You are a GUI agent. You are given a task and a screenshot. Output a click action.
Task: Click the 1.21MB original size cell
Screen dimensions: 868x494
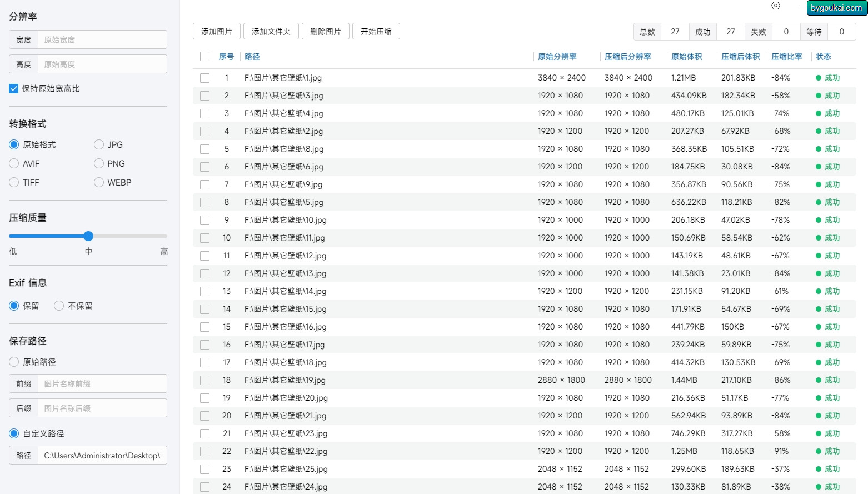point(684,78)
